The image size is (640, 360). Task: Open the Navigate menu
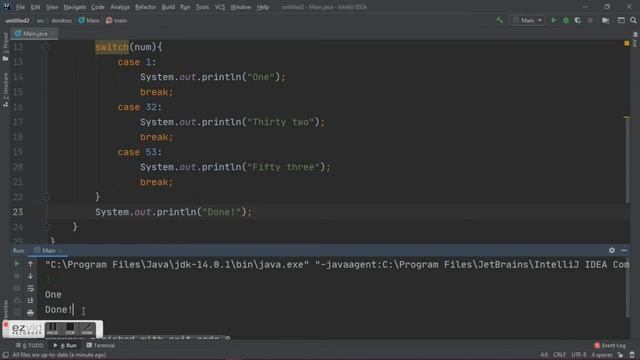point(75,7)
